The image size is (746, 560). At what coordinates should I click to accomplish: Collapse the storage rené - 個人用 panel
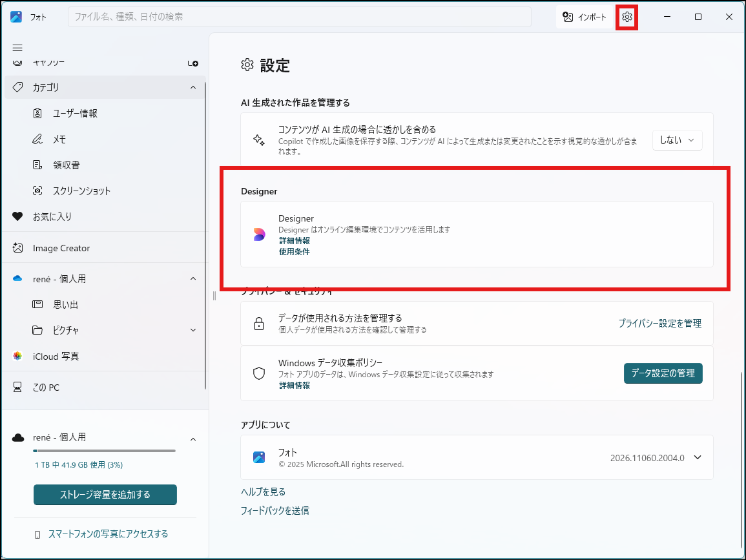tap(193, 439)
